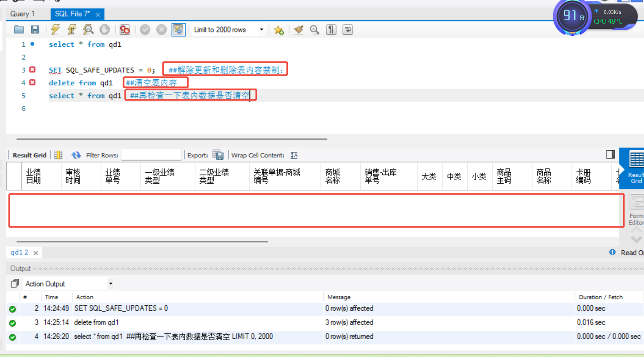Click the 小类 column header
The image size is (644, 357).
(480, 176)
